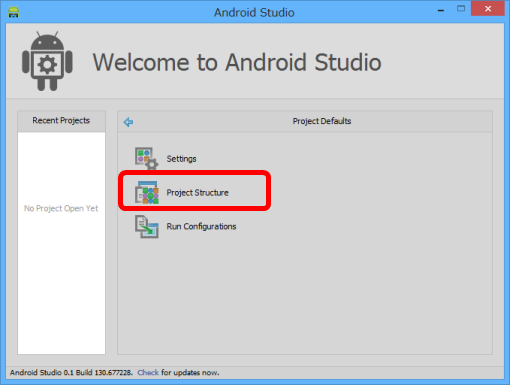
Task: Click the Check for updates link
Action: click(x=148, y=372)
